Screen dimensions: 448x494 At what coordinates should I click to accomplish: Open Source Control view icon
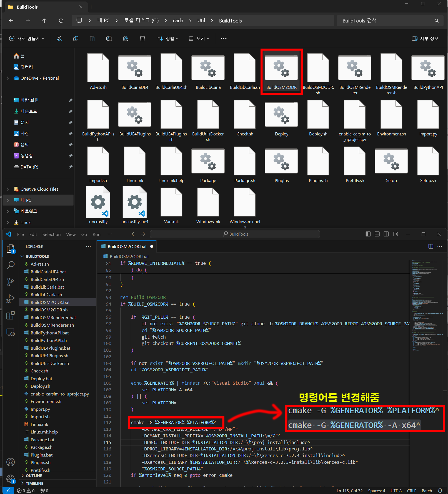pyautogui.click(x=11, y=282)
